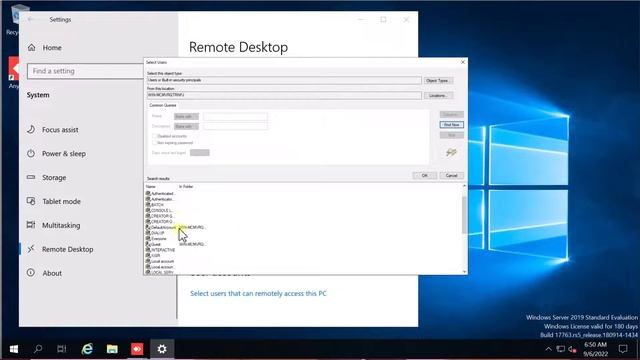This screenshot has width=640, height=360.
Task: Open the volume tray icon
Action: coord(572,349)
